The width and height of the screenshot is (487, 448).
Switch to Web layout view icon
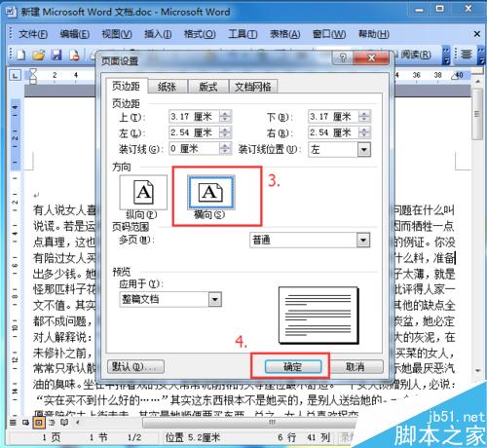pyautogui.click(x=25, y=423)
